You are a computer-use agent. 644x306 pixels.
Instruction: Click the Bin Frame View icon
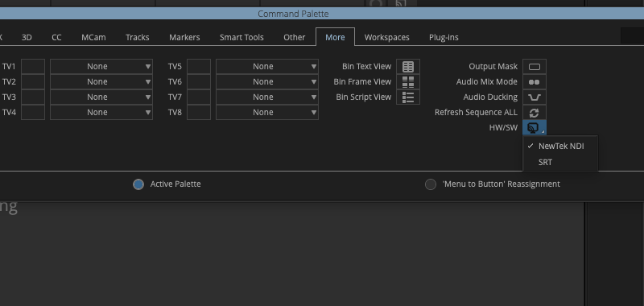click(408, 82)
